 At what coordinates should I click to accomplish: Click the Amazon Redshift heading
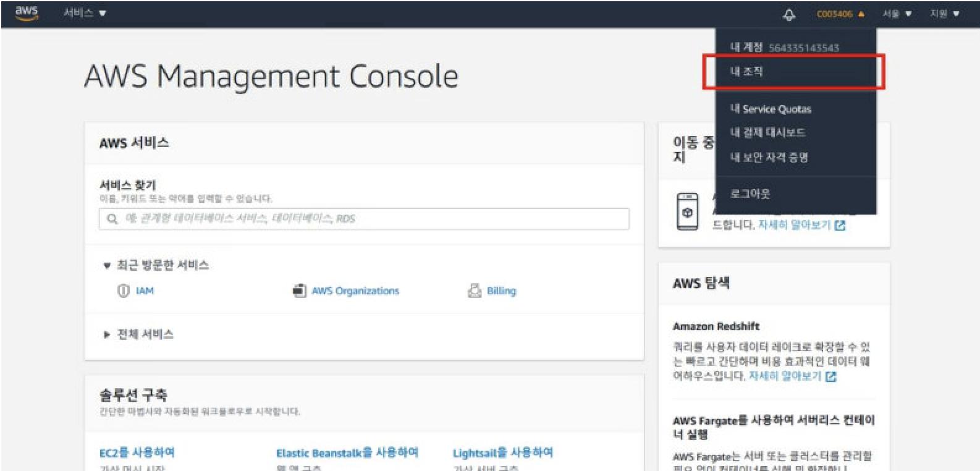(716, 326)
